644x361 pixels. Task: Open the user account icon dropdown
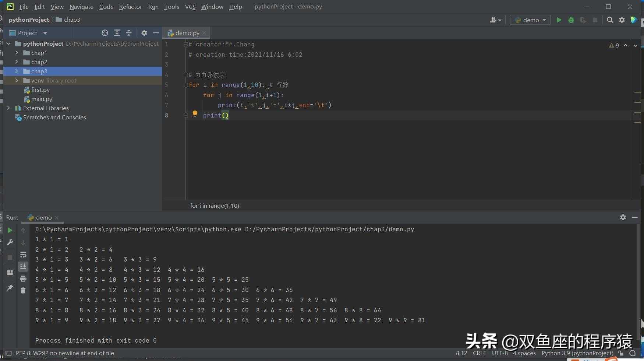point(496,20)
